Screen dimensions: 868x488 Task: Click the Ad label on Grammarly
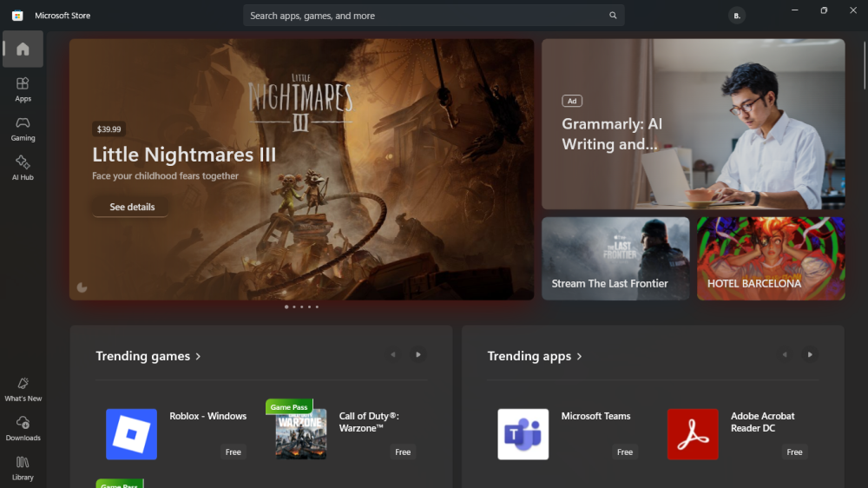(572, 101)
